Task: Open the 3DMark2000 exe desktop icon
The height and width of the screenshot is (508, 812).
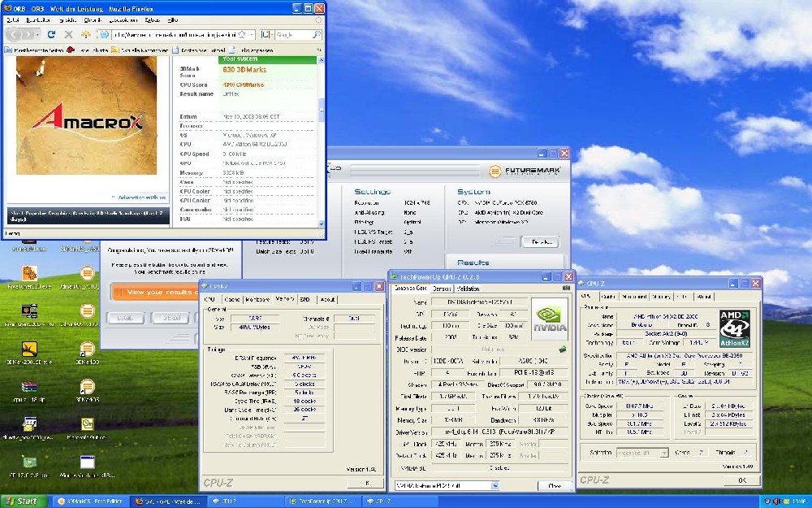Action: click(29, 349)
